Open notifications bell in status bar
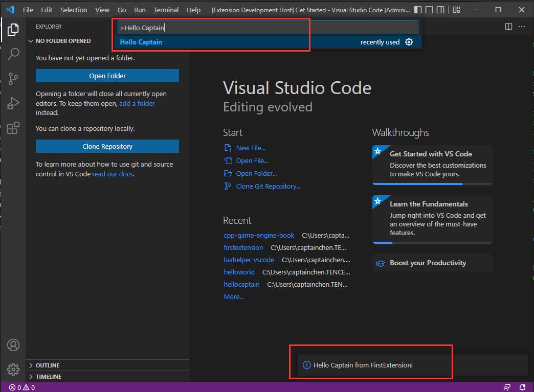Screen dimensions: 534x392 point(522,387)
